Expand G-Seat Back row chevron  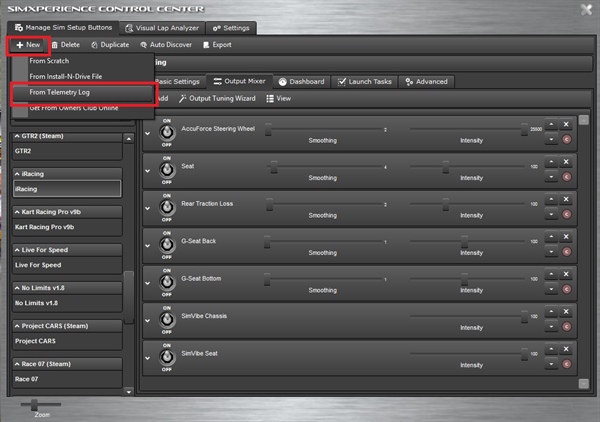click(148, 246)
